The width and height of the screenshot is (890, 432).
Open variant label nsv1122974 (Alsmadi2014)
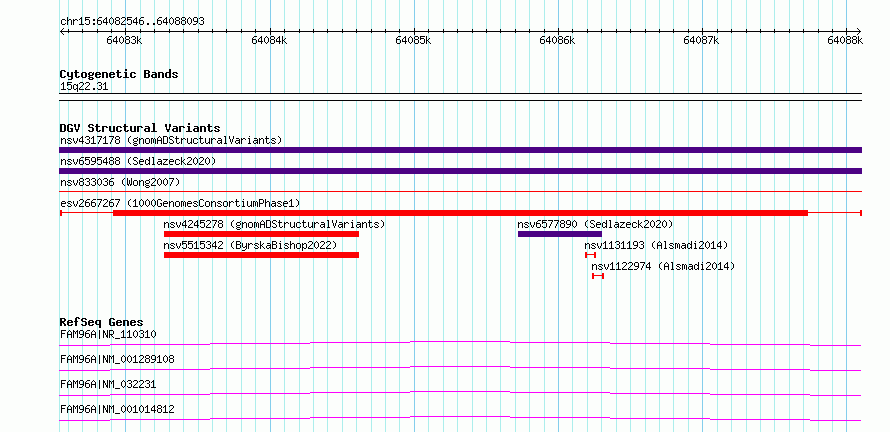[x=663, y=266]
